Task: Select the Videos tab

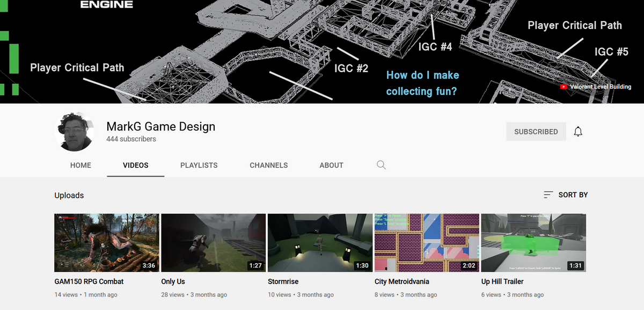Action: [135, 165]
